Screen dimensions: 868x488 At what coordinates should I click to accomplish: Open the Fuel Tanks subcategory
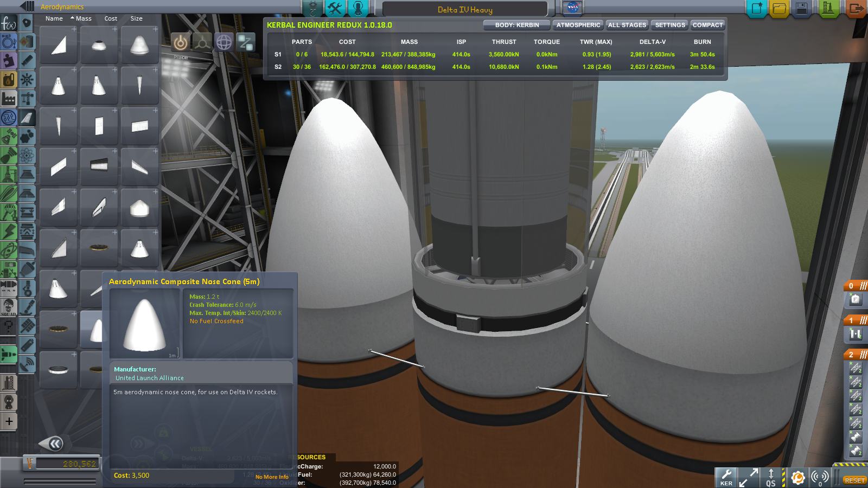[27, 42]
